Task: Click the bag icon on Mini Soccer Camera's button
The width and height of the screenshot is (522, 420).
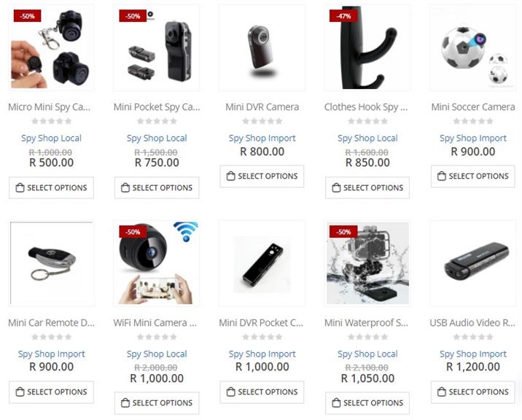Action: tap(441, 176)
